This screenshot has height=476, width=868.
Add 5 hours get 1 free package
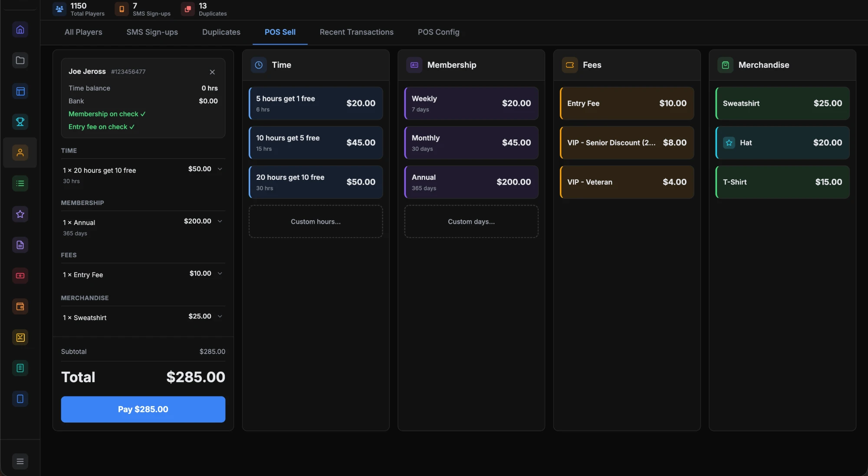point(316,103)
